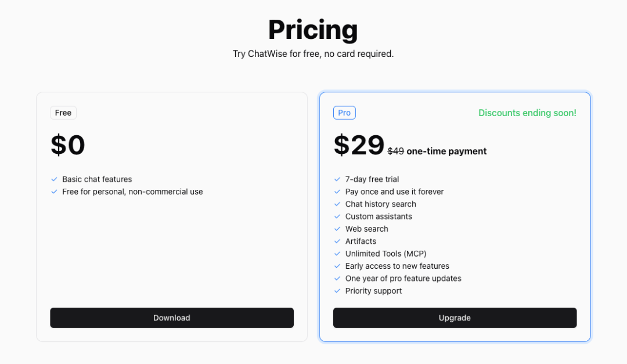The height and width of the screenshot is (364, 627).
Task: Click the crossed-out $49 price
Action: (x=396, y=152)
